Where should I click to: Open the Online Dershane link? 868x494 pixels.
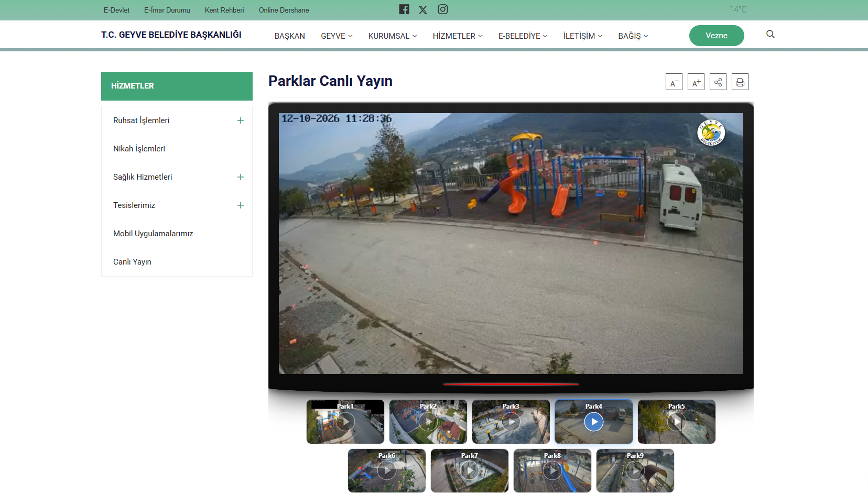pos(284,10)
